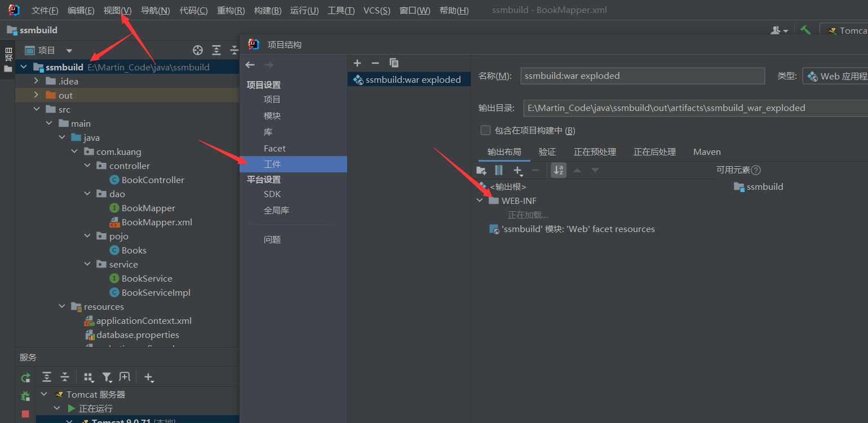This screenshot has width=868, height=423.
Task: Expand the out folder
Action: point(36,95)
